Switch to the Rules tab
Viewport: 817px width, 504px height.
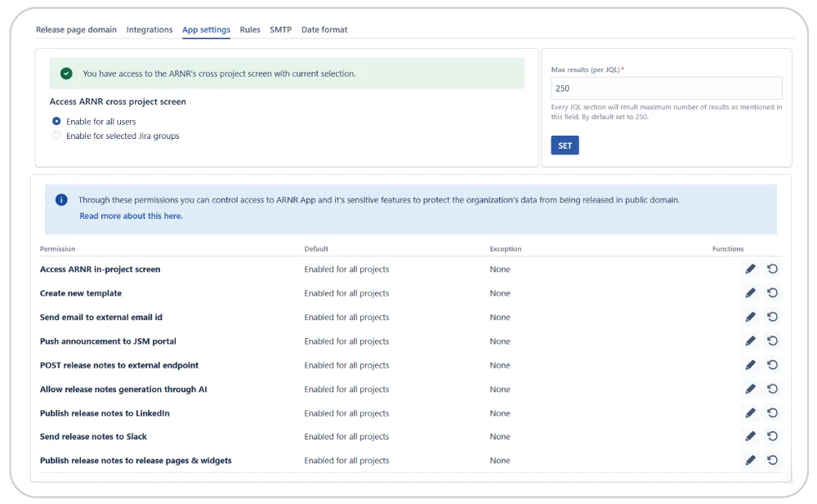[250, 29]
